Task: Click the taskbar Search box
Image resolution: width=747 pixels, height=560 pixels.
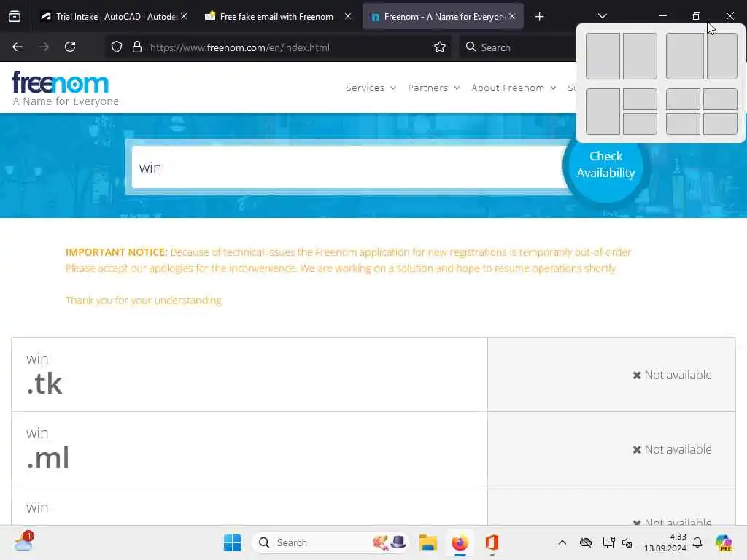Action: click(x=330, y=542)
